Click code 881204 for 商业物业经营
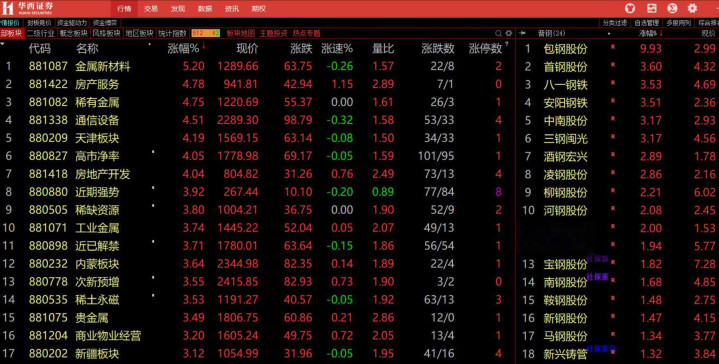This screenshot has width=719, height=364. point(48,336)
